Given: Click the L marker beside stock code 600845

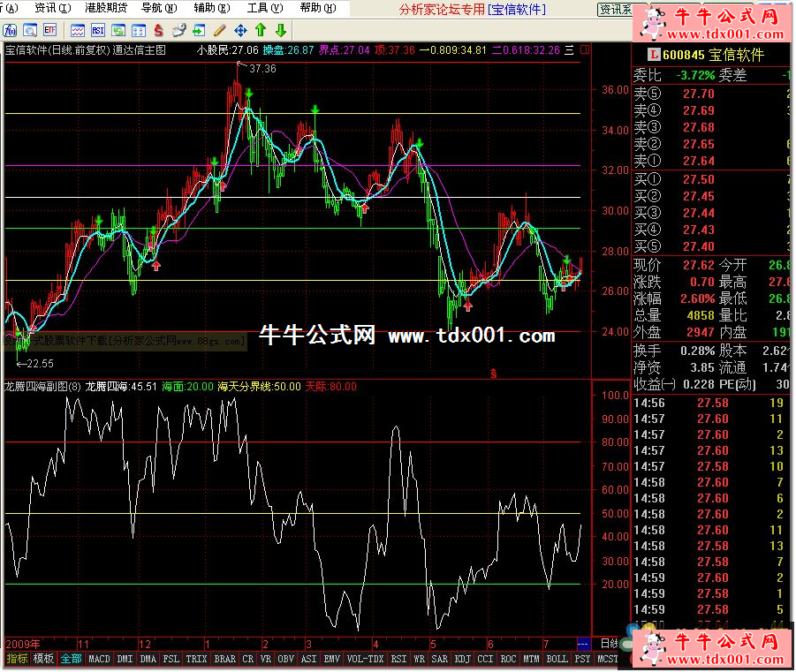Looking at the screenshot, I should coord(654,55).
